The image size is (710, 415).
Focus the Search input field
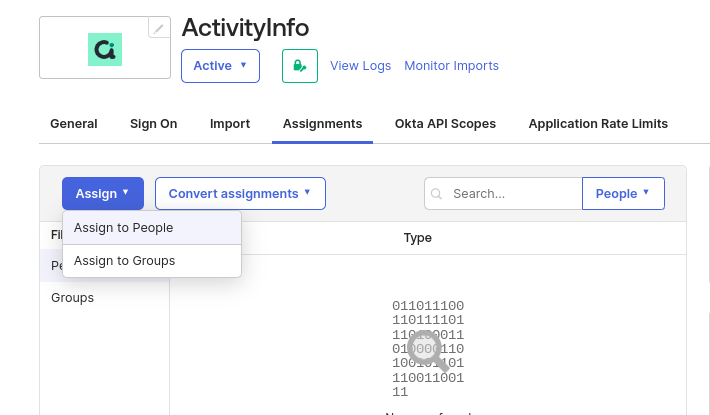(503, 194)
